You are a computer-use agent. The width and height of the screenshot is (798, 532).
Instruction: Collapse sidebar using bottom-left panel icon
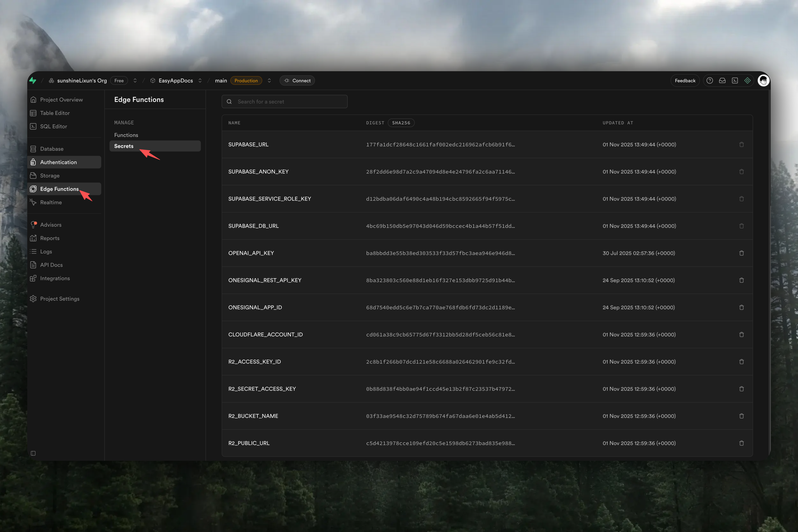coord(33,453)
